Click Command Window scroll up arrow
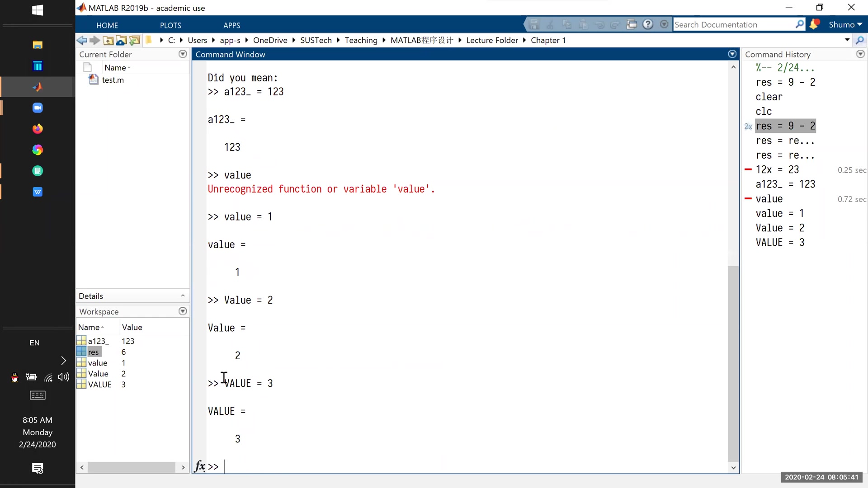Viewport: 868px width, 488px height. click(x=733, y=67)
